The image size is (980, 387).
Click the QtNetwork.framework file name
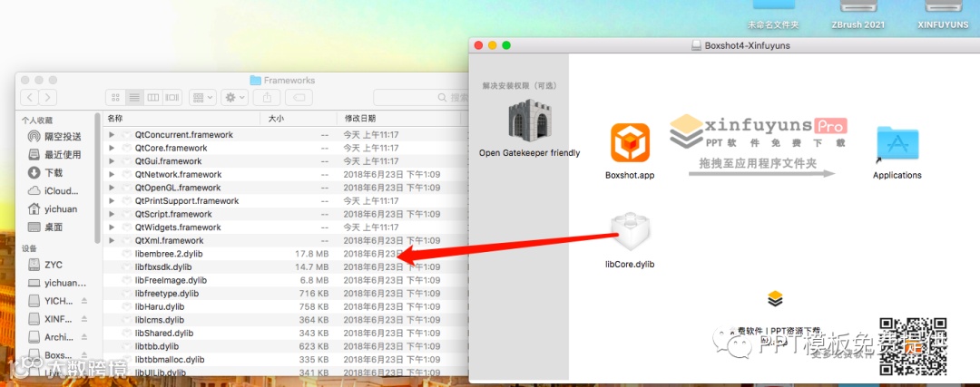point(178,174)
